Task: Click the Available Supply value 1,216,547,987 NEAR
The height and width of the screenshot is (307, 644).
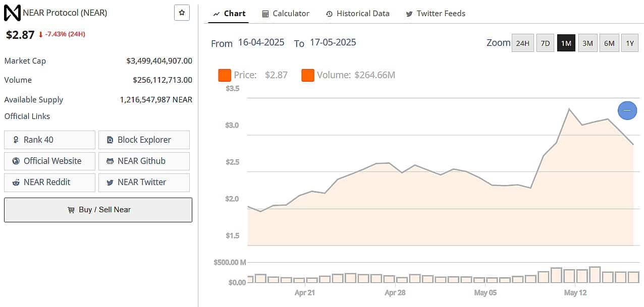Action: pos(156,100)
